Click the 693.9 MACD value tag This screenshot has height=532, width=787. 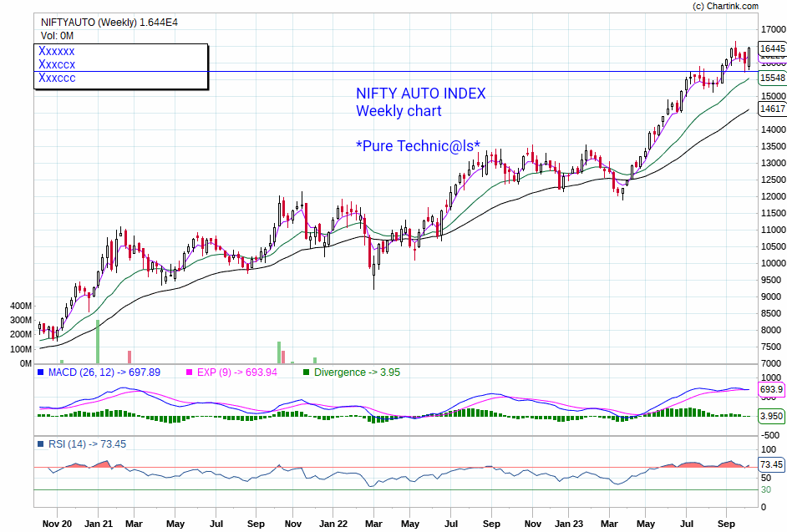(771, 389)
